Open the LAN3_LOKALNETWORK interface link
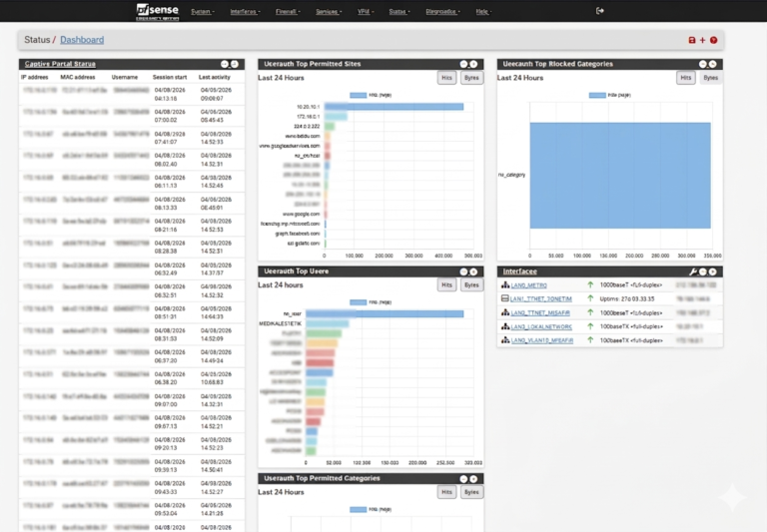 [x=541, y=326]
